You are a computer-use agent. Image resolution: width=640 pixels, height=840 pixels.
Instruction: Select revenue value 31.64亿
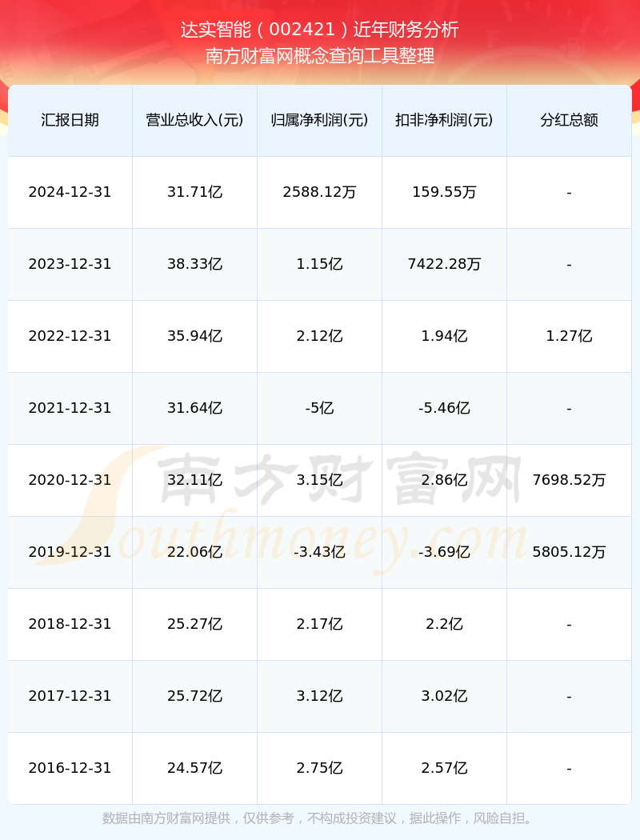(x=195, y=408)
